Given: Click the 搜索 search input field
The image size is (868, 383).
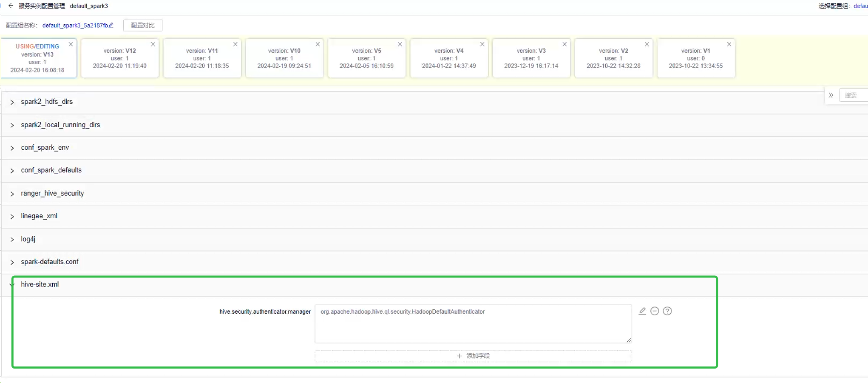Looking at the screenshot, I should (853, 95).
